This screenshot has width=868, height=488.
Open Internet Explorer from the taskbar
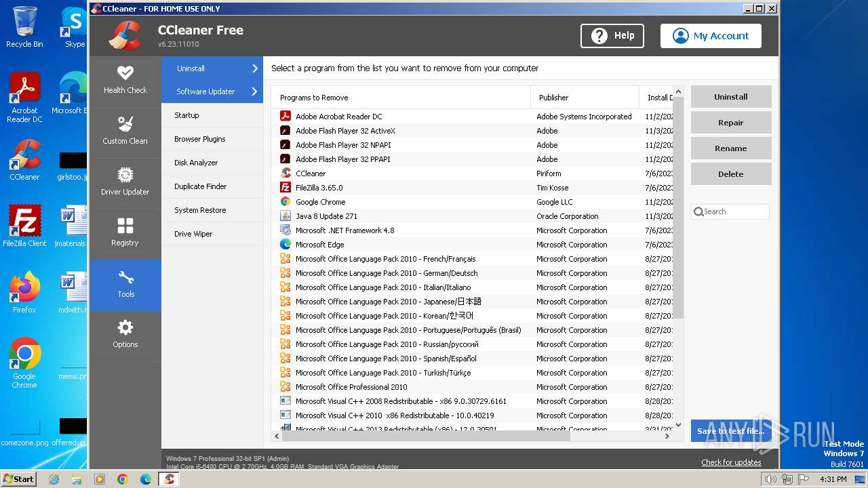pos(54,479)
